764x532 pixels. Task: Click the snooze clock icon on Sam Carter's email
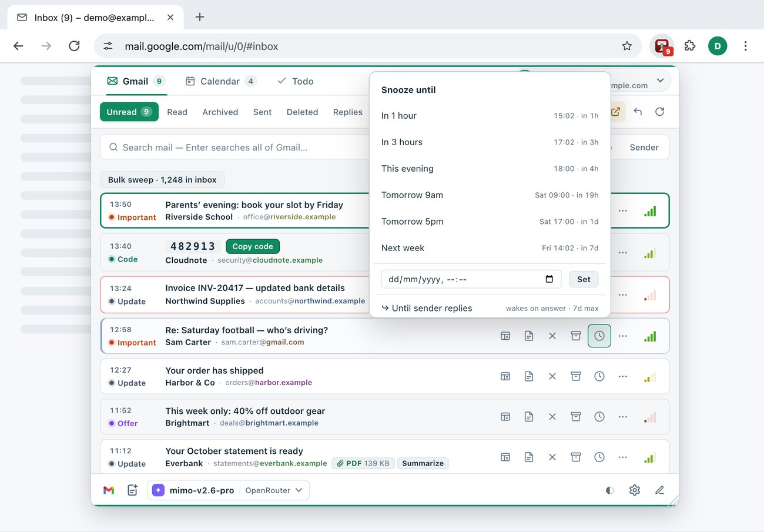coord(599,336)
